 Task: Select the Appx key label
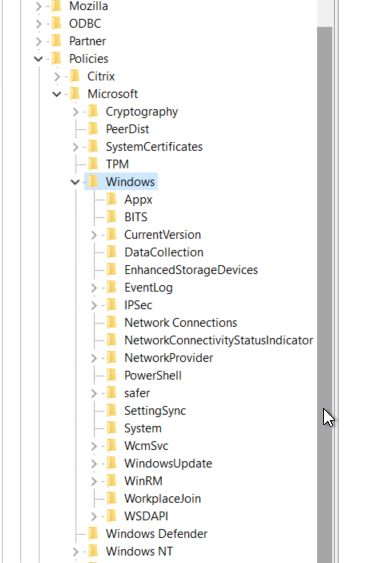tap(138, 200)
